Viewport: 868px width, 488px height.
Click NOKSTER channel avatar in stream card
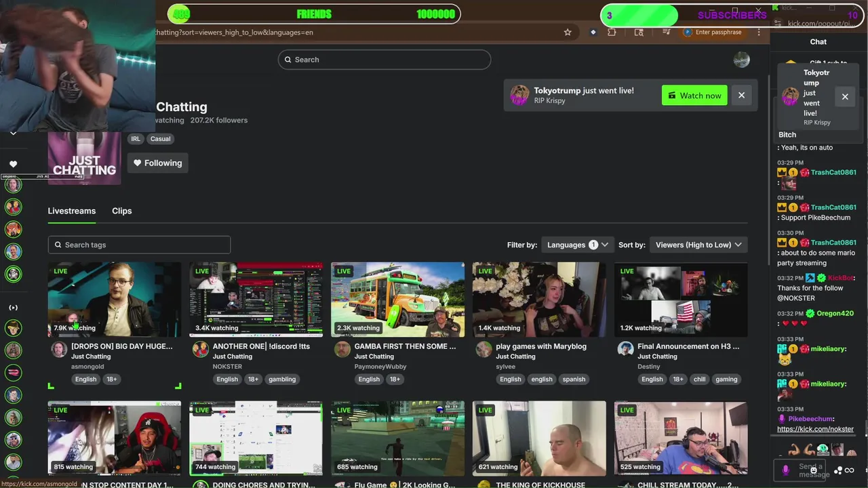[x=200, y=349]
